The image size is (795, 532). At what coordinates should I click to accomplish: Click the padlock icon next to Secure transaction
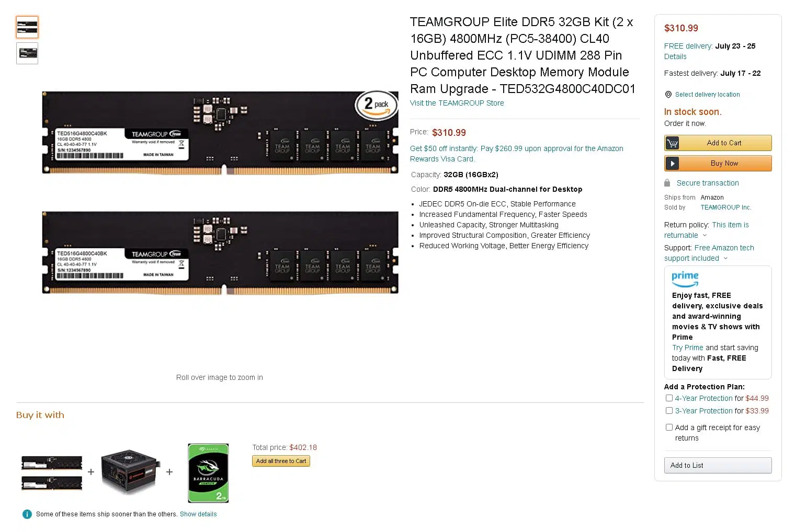pyautogui.click(x=667, y=183)
